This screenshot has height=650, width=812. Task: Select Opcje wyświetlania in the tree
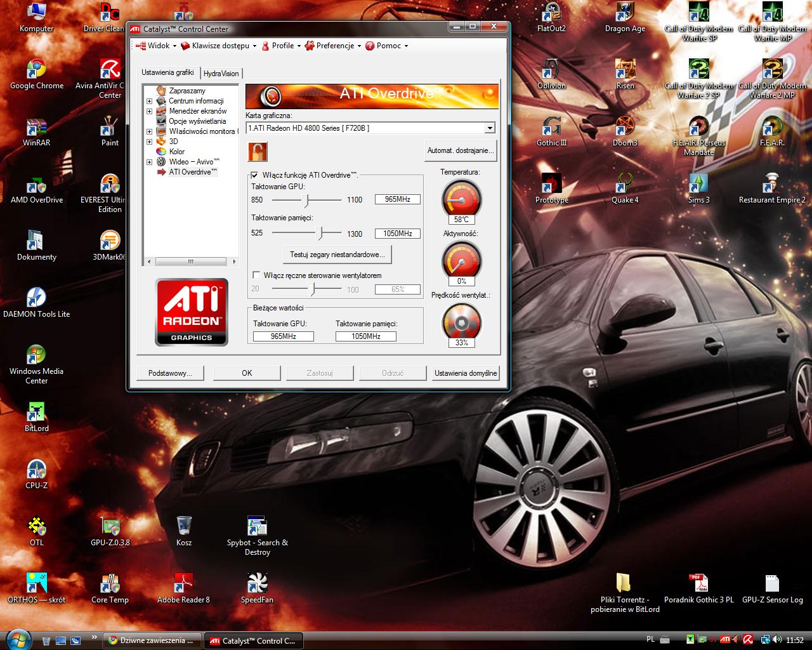197,121
